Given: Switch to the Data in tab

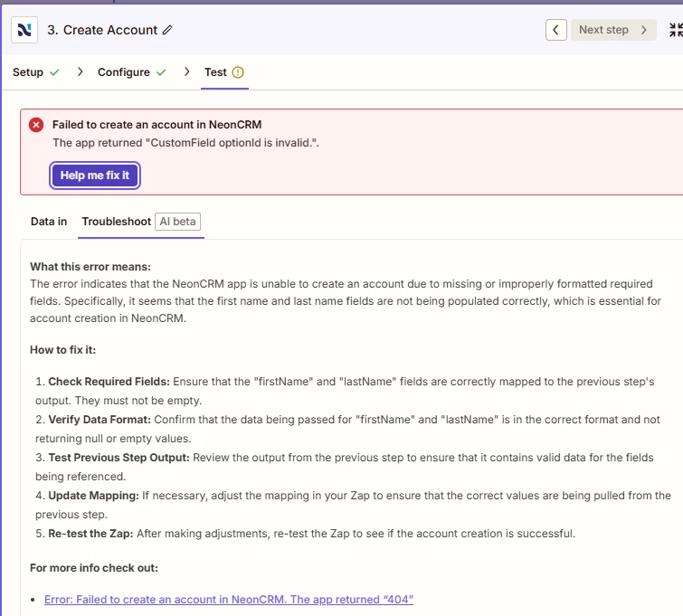Looking at the screenshot, I should coord(49,222).
